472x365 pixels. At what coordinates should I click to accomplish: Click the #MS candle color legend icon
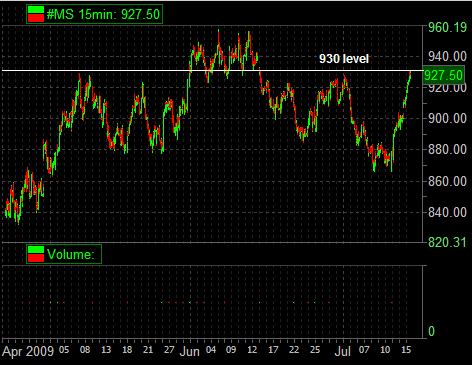(36, 14)
